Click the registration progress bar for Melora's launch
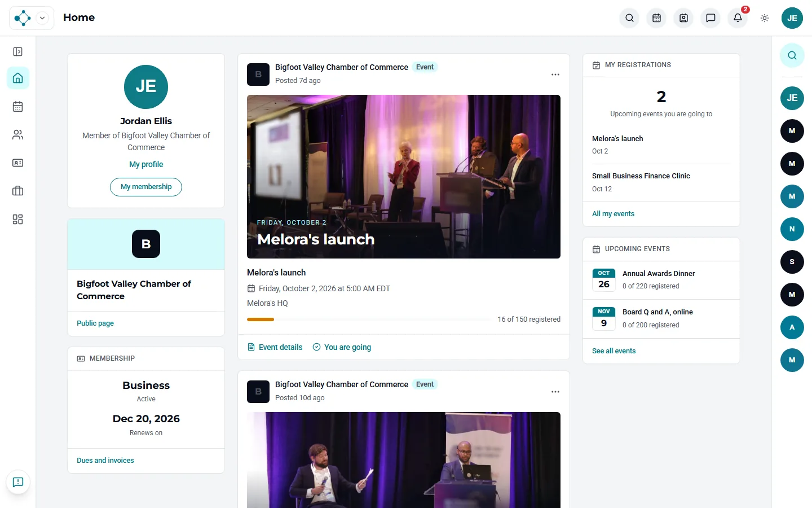Viewport: 812px width, 508px height. click(x=369, y=319)
